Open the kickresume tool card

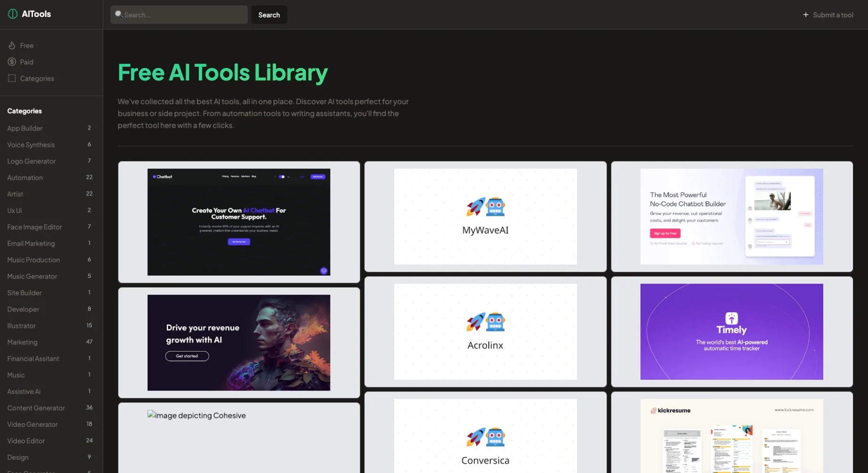pos(732,432)
